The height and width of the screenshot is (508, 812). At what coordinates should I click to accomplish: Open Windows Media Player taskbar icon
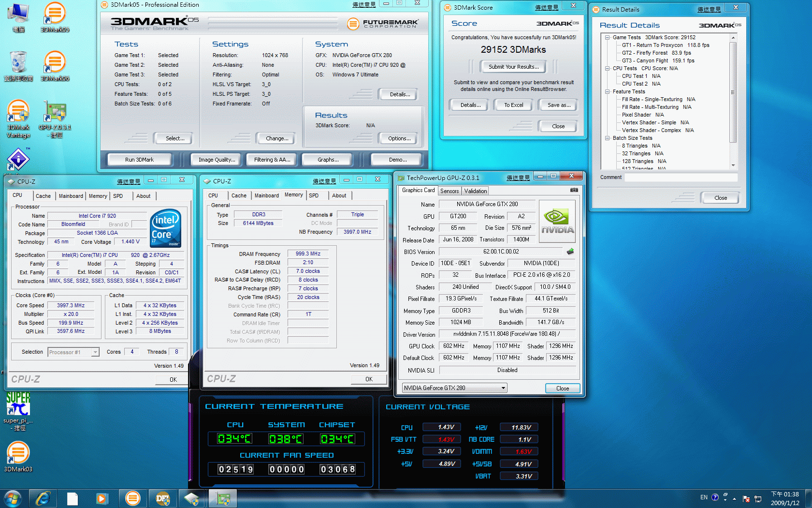(102, 498)
